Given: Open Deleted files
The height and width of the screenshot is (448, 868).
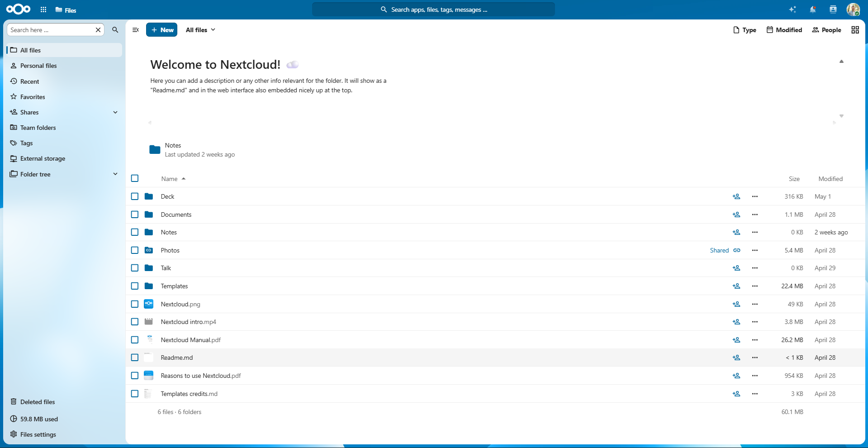Looking at the screenshot, I should [x=64, y=402].
